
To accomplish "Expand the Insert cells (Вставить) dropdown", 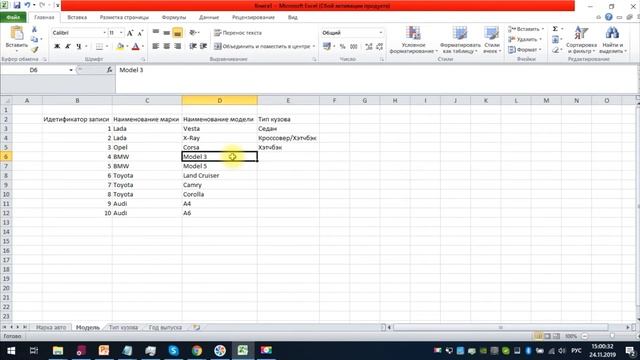I will tap(542, 29).
